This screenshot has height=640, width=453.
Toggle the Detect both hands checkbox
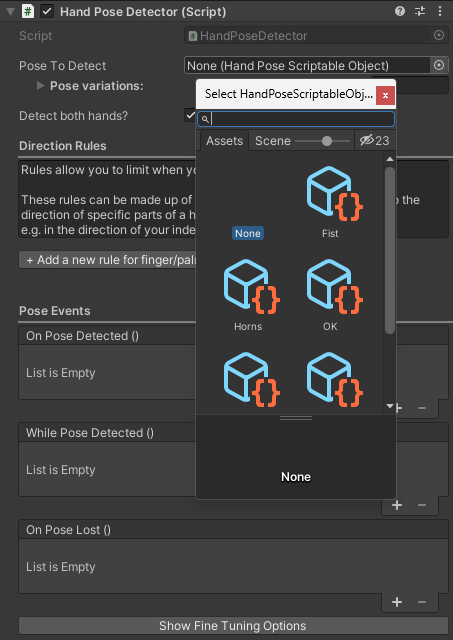190,116
